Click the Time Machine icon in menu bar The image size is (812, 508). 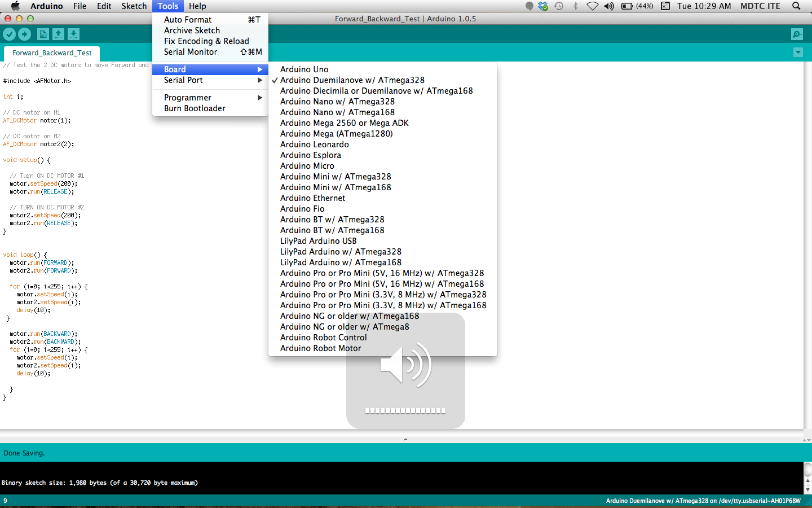point(559,6)
